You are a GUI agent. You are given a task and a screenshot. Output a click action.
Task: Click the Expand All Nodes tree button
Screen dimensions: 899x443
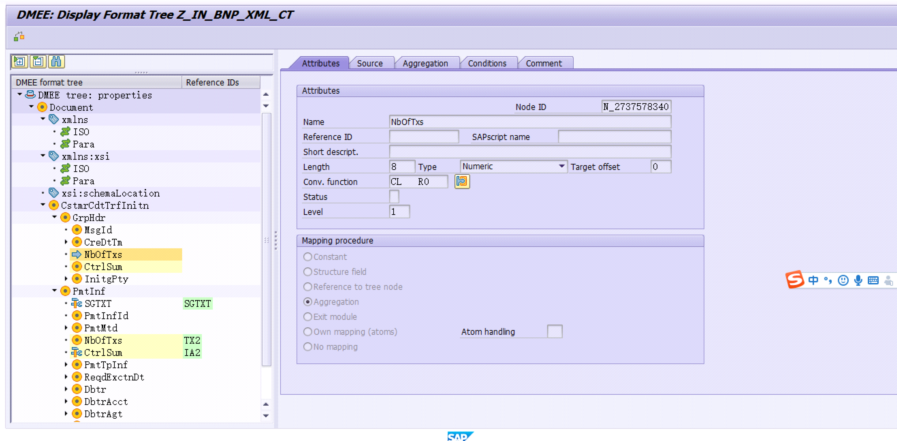click(x=19, y=61)
